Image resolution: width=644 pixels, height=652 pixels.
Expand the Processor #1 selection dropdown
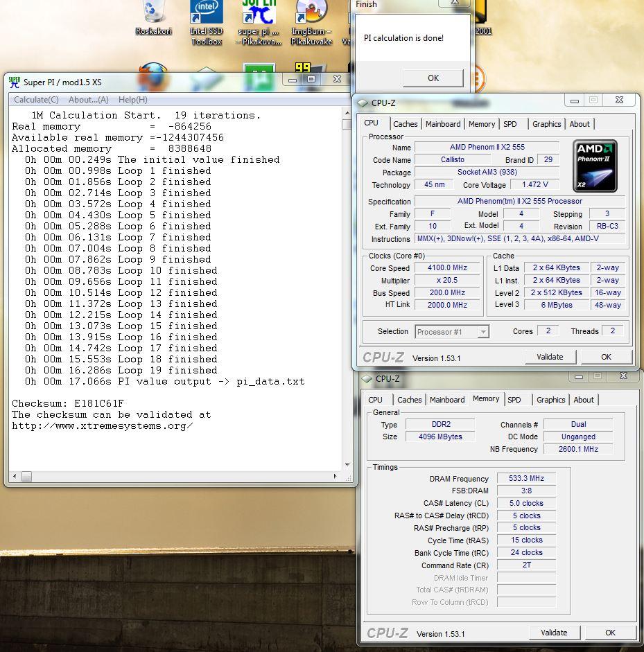tap(483, 332)
